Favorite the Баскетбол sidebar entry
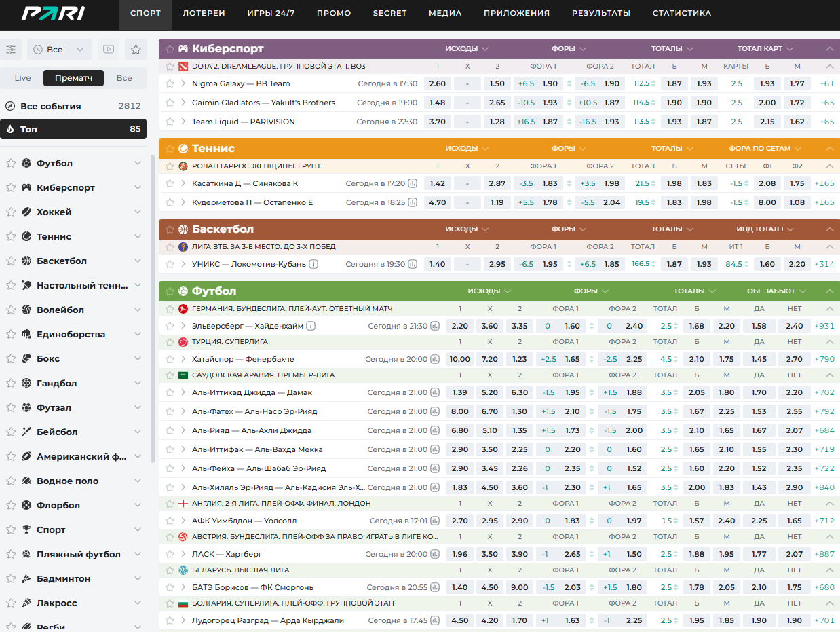Screen dimensions: 840x632 [x=11, y=261]
